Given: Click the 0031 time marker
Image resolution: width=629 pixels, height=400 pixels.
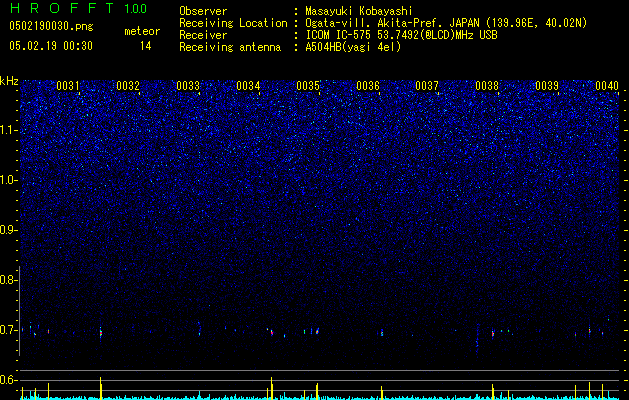Looking at the screenshot, I should point(68,86).
